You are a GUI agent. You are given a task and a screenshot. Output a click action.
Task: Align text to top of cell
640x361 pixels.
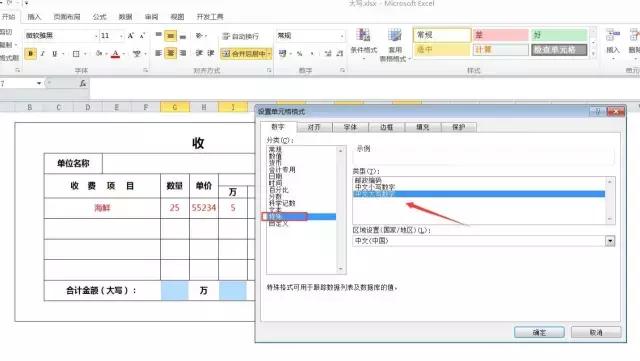159,36
